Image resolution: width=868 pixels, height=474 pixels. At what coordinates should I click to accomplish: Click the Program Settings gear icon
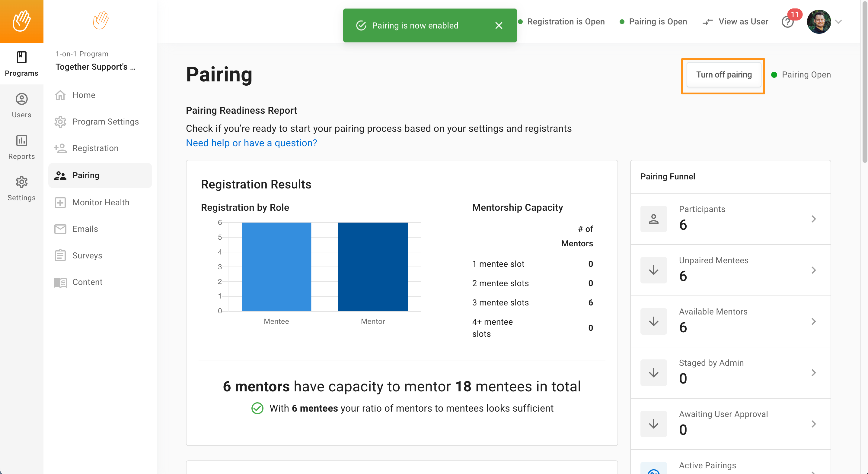[x=60, y=122]
